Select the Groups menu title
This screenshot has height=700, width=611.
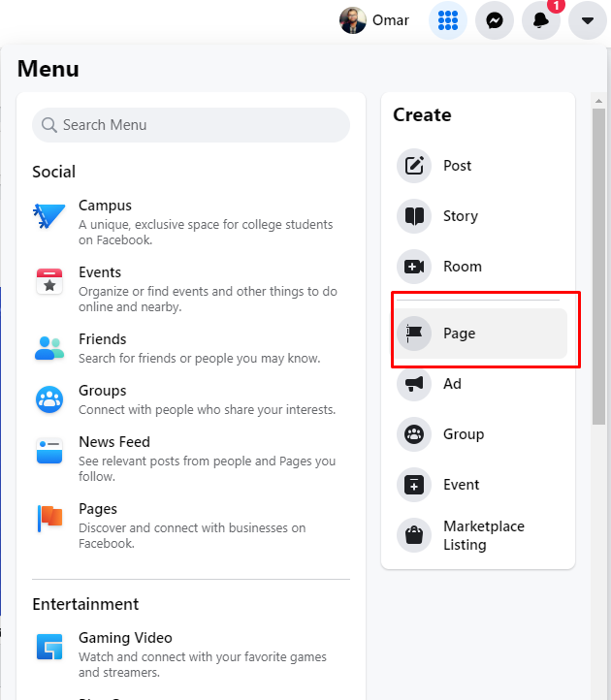coord(102,391)
